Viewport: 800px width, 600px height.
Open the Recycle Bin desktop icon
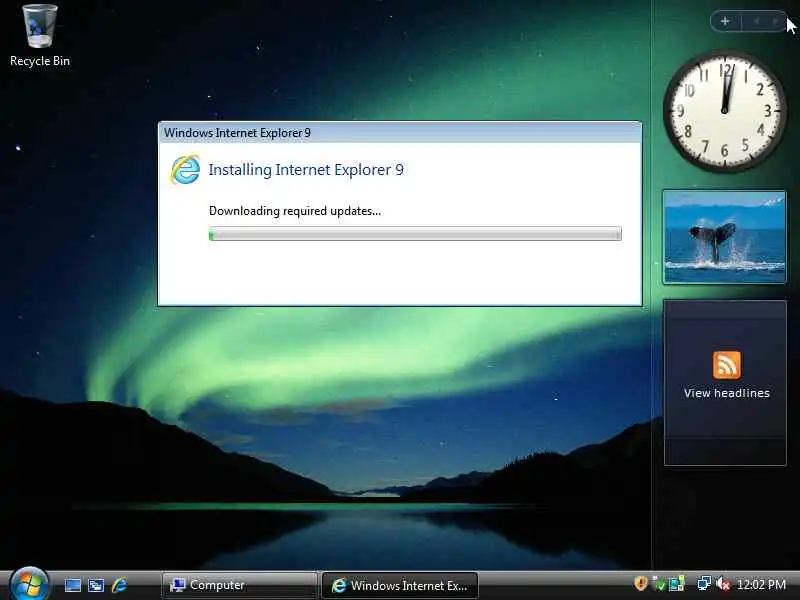tap(39, 35)
